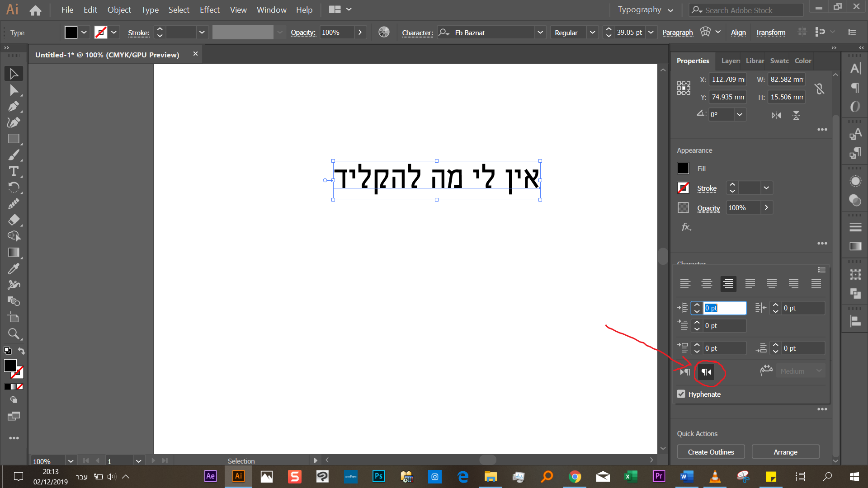This screenshot has height=488, width=868.
Task: Select the Rectangle tool
Action: 14,139
